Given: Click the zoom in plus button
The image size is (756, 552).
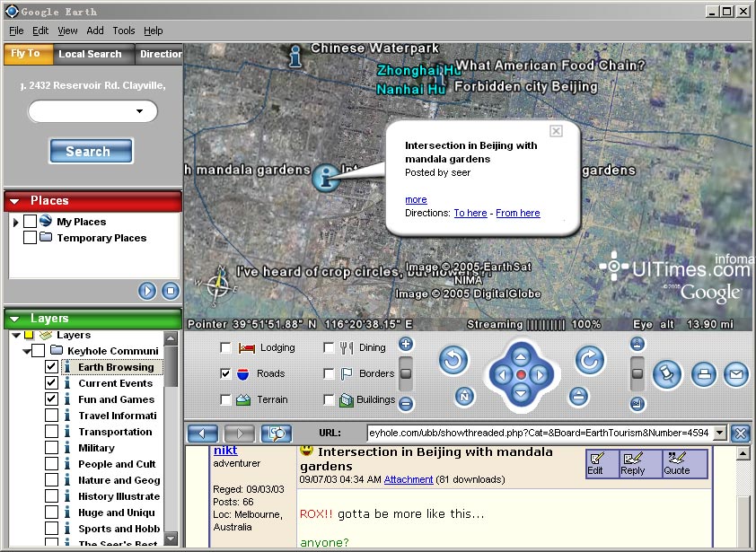Looking at the screenshot, I should point(406,345).
